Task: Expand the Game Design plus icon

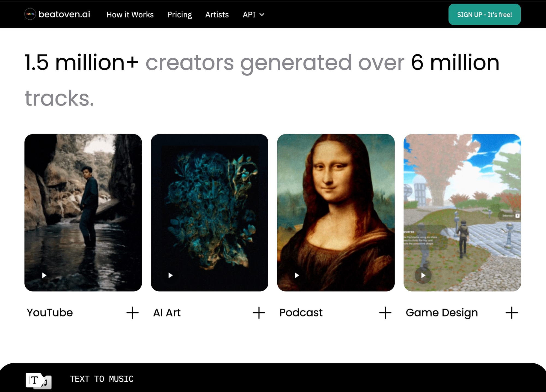Action: (x=512, y=313)
